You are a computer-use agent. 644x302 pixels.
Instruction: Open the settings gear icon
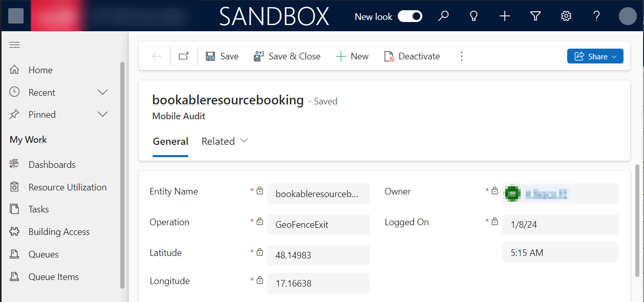pos(566,16)
